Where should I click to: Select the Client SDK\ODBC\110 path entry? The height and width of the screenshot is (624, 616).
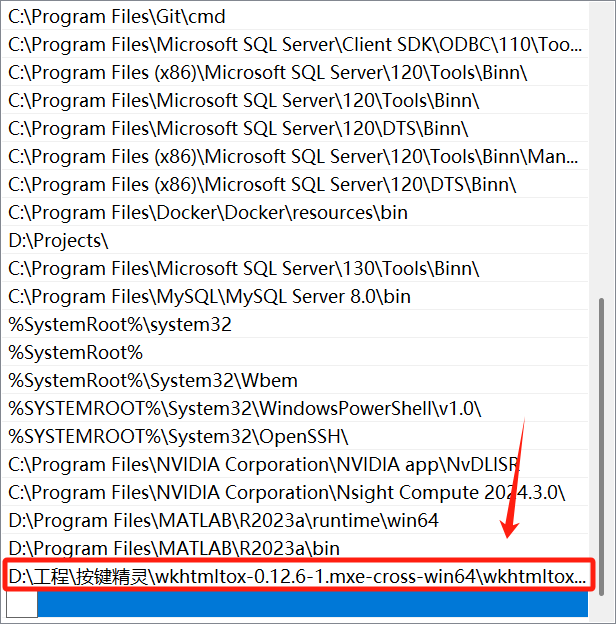[x=295, y=44]
